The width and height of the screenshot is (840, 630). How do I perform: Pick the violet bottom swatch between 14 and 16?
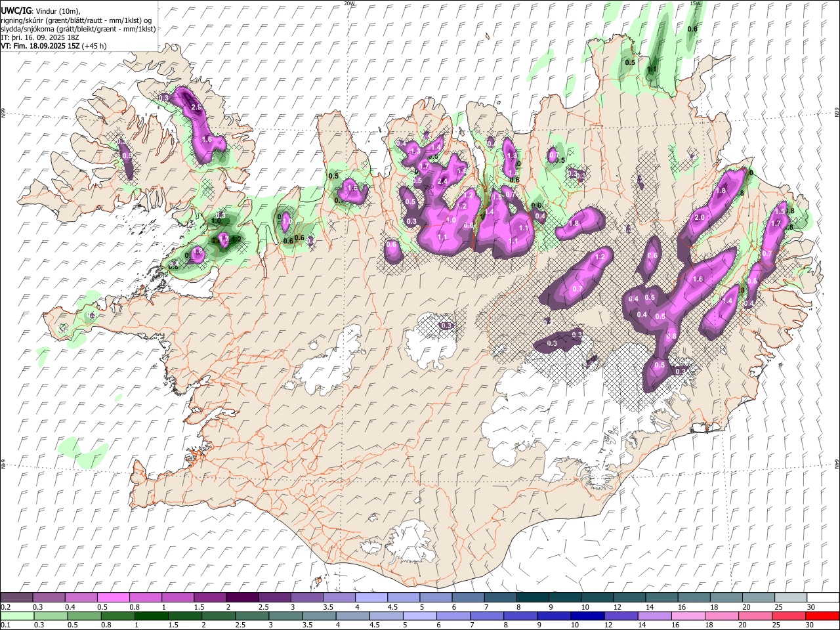click(654, 616)
